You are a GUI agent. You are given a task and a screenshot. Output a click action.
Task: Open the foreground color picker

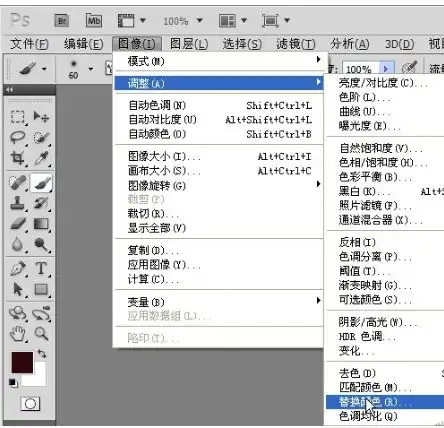click(22, 363)
